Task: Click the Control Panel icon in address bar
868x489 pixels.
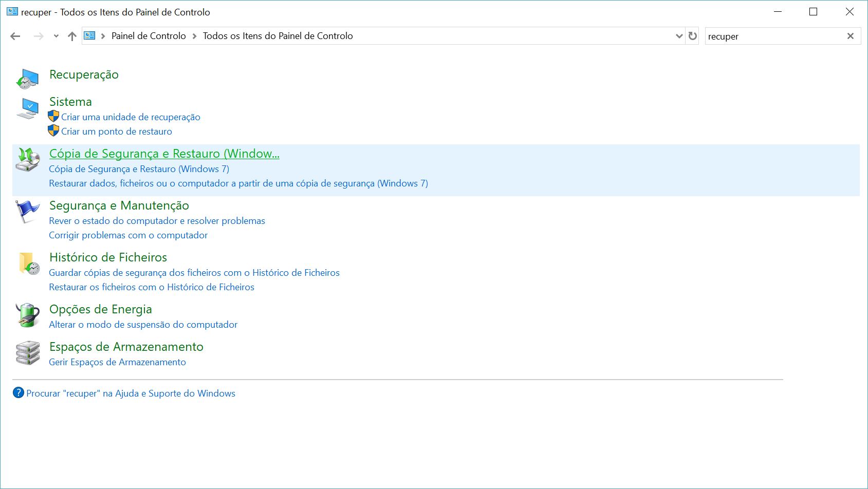Action: pos(90,36)
